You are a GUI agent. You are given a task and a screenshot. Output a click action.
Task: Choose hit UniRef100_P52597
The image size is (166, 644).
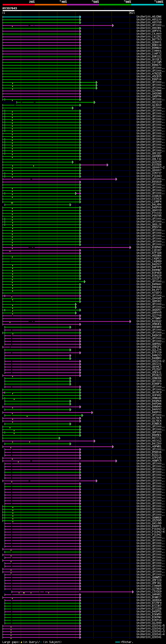point(149,370)
